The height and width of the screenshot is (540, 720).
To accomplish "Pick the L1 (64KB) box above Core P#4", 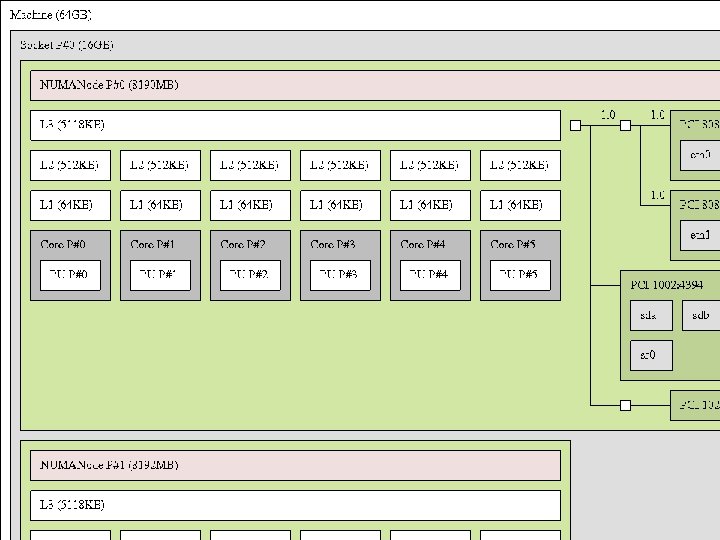I will (430, 205).
